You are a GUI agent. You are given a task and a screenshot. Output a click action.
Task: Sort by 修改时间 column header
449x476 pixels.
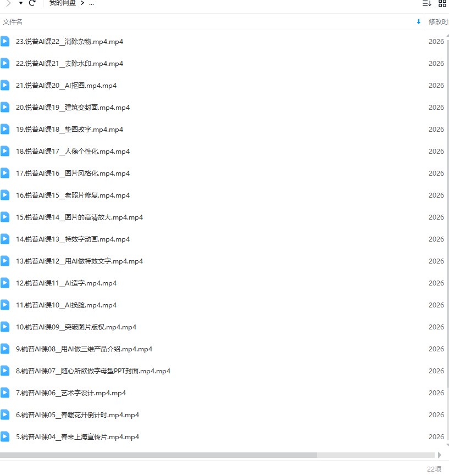(x=438, y=22)
